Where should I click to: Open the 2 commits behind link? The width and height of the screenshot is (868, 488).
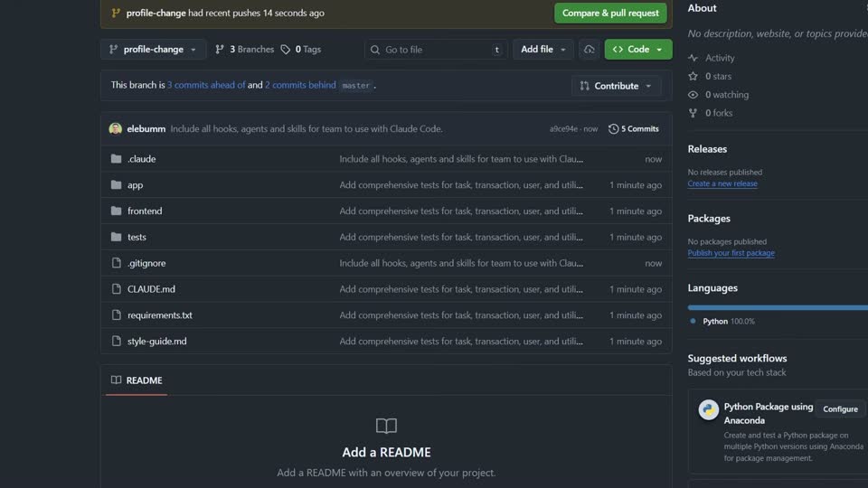point(300,85)
